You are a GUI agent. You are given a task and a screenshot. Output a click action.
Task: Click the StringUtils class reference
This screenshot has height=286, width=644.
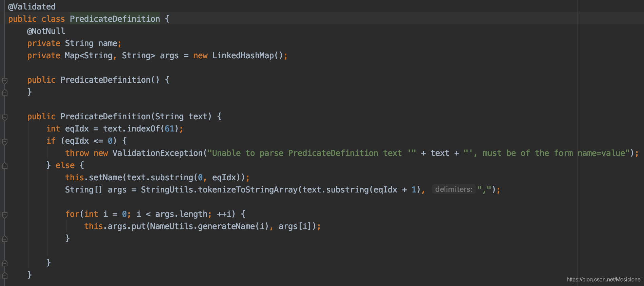point(167,190)
